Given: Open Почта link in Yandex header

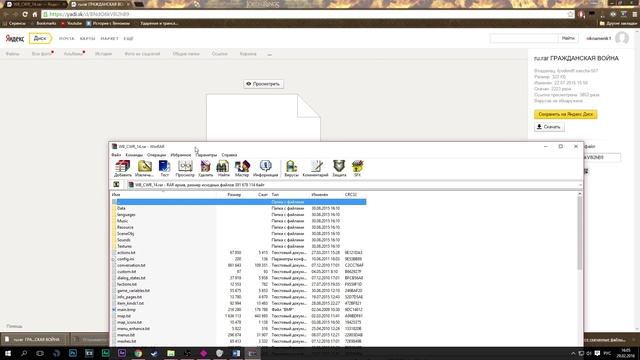Looking at the screenshot, I should 67,38.
